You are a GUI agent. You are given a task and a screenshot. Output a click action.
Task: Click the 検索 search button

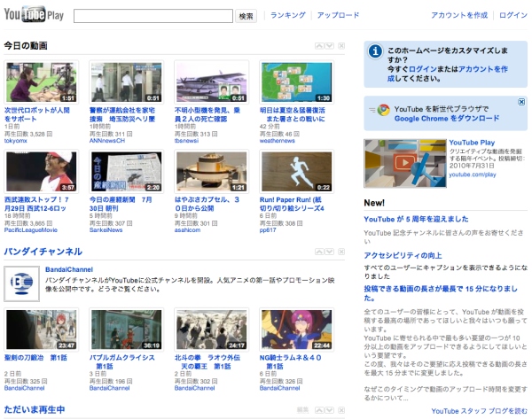[x=246, y=16]
